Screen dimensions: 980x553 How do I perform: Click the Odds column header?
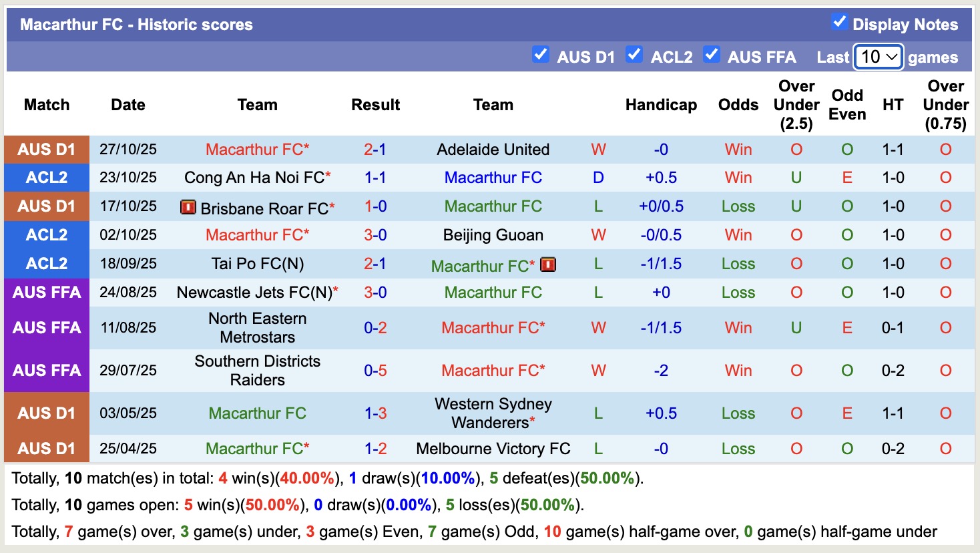[x=738, y=105]
